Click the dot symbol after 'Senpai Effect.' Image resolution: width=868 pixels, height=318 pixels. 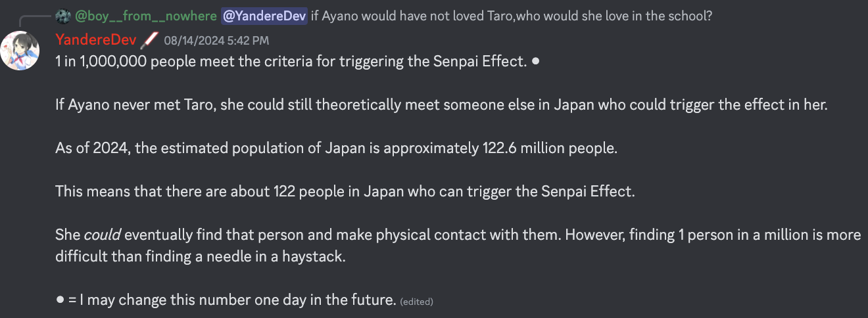[535, 62]
